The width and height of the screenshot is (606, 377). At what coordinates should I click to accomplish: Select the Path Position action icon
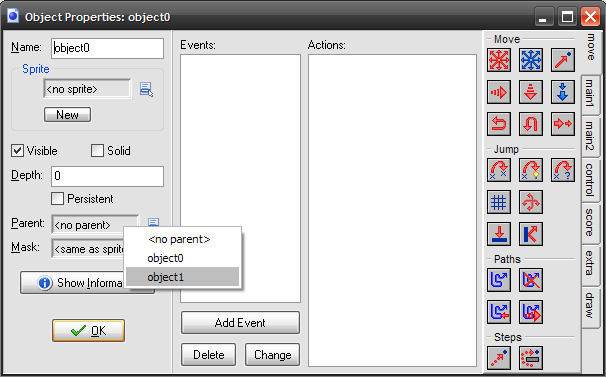click(x=499, y=312)
